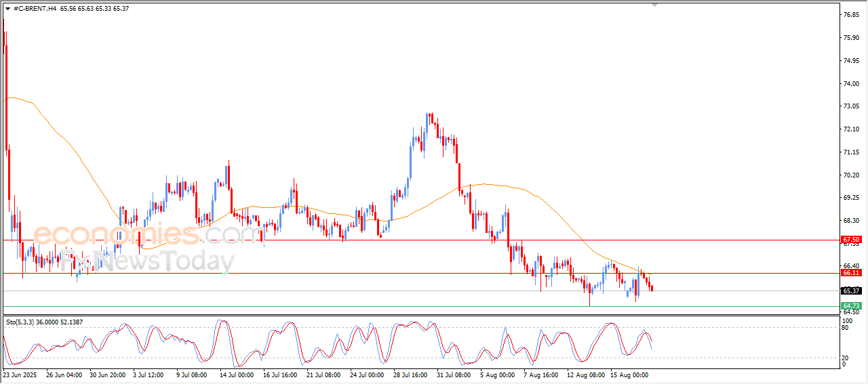This screenshot has width=868, height=384.
Task: Click the 16 Jul 16:00 time label
Action: (281, 374)
